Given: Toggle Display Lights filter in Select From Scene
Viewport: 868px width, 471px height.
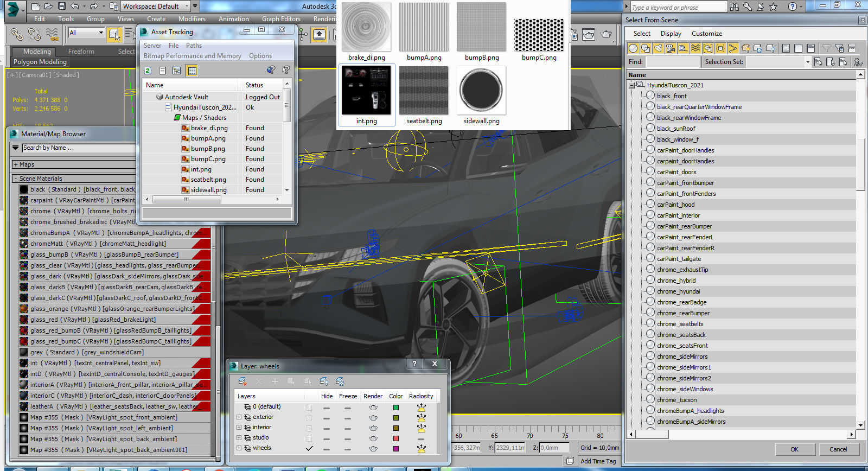Looking at the screenshot, I should coord(658,48).
